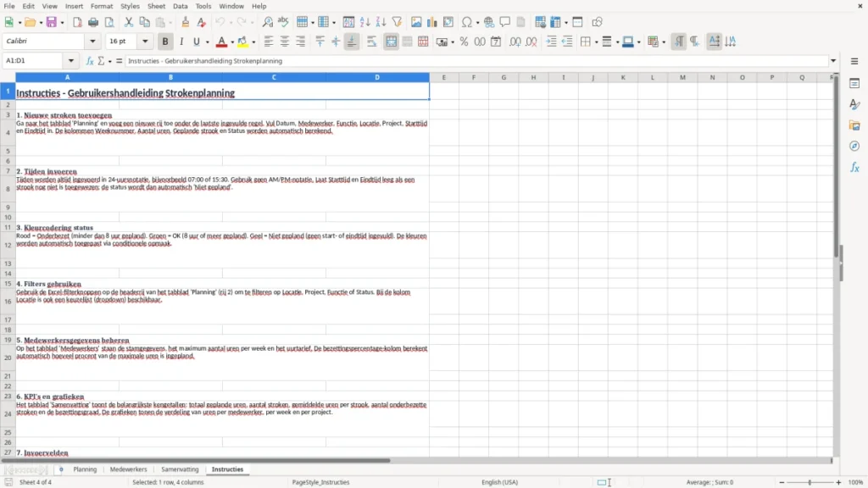
Task: Adjust the zoom slider
Action: coord(810,482)
